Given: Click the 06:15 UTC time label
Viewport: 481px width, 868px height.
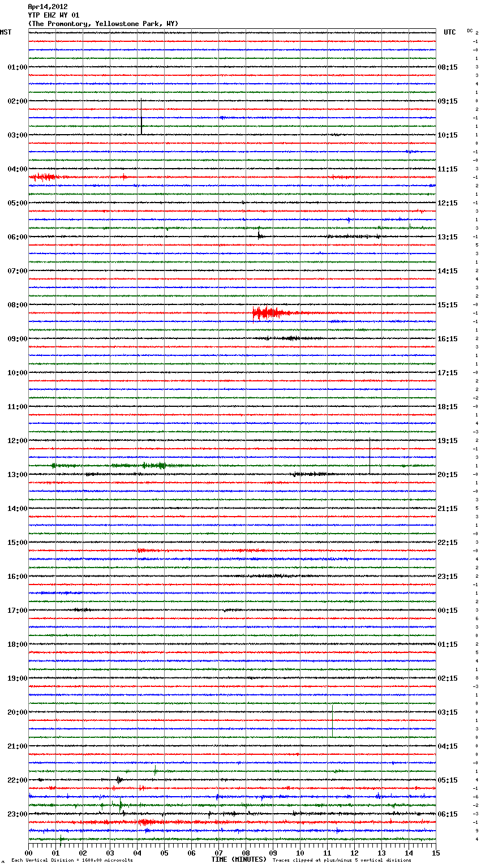Looking at the screenshot, I should pos(448,814).
